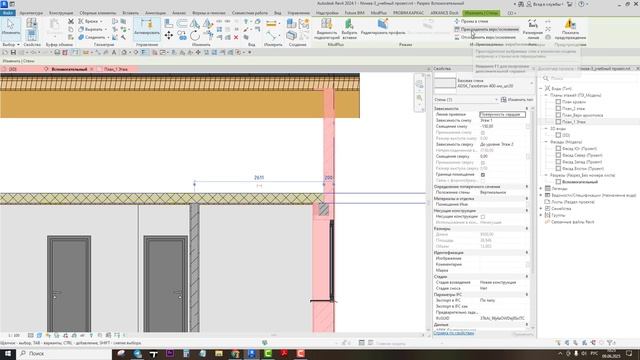Click the shopping cart icon in title bar
This screenshot has height=360, width=640.
[570, 4]
